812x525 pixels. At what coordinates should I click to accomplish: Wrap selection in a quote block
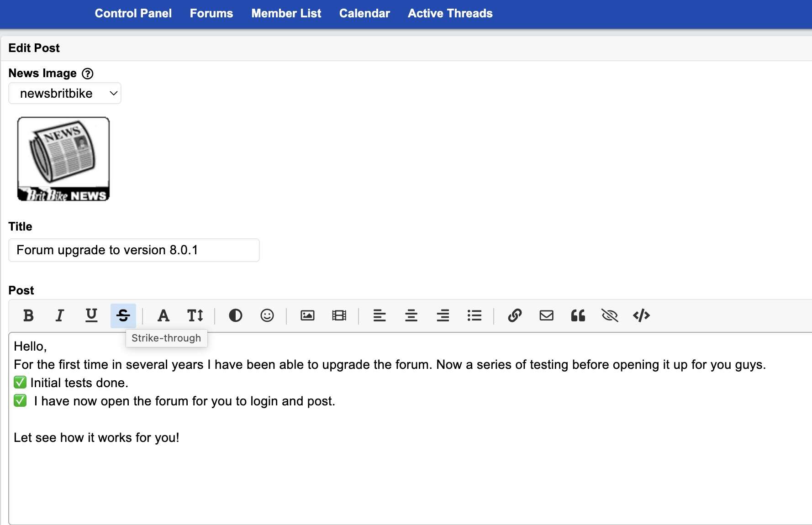[578, 315]
